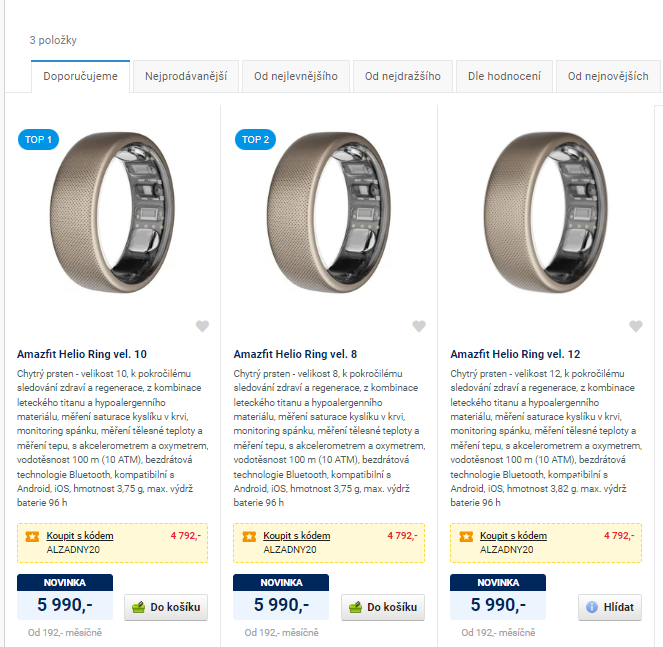Click the TOP 2 badge

(x=255, y=140)
